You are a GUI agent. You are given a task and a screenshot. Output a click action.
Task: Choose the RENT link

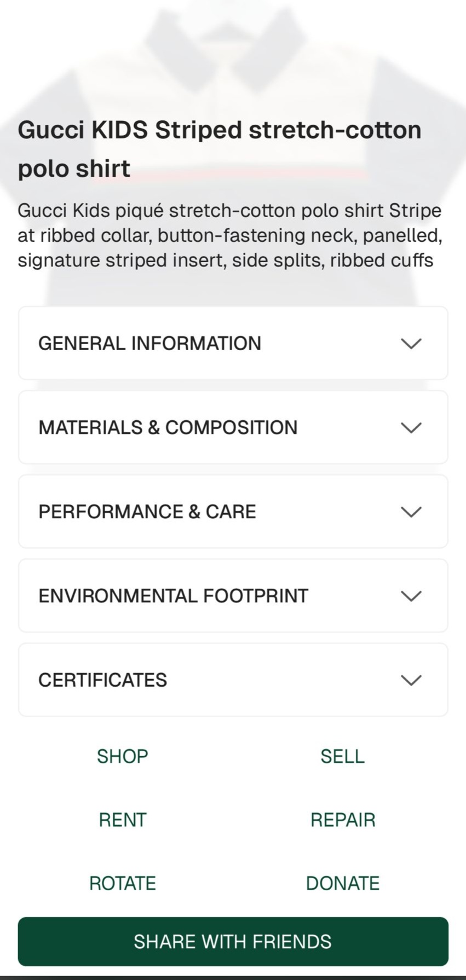click(x=122, y=820)
